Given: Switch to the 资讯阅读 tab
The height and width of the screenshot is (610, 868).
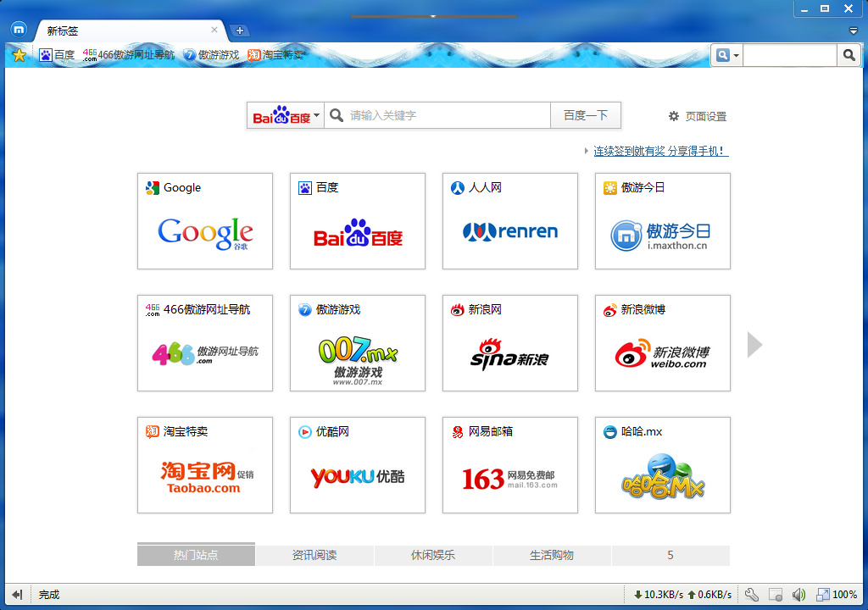Looking at the screenshot, I should [314, 555].
